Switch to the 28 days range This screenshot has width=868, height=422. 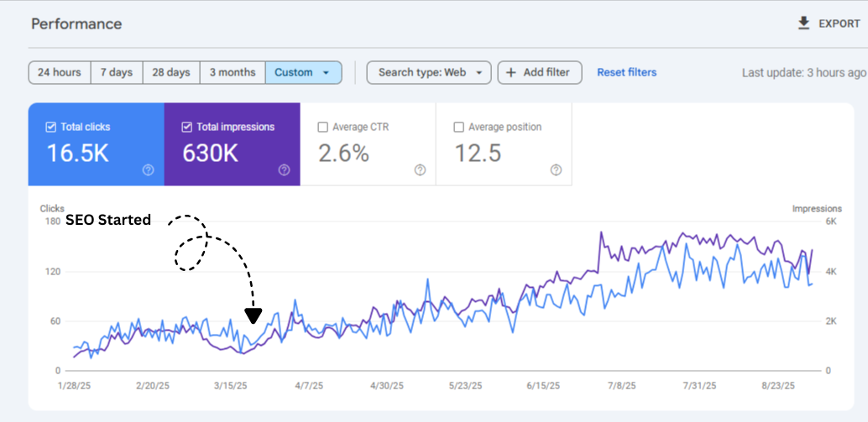tap(171, 73)
